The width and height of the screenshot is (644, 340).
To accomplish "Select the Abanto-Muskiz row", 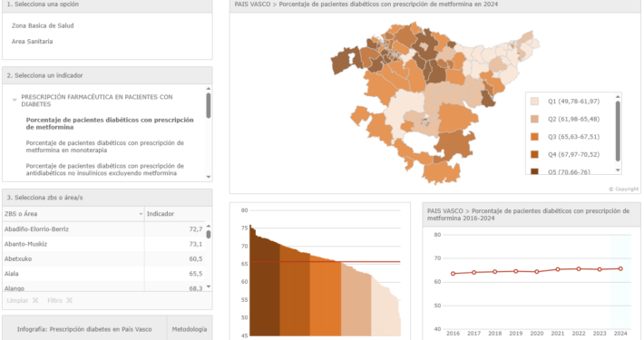I will [x=103, y=244].
